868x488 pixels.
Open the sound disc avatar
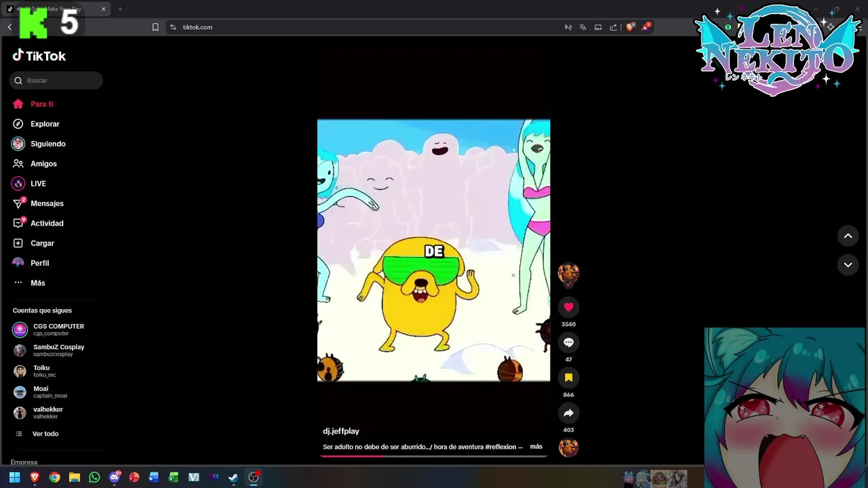[x=568, y=447]
